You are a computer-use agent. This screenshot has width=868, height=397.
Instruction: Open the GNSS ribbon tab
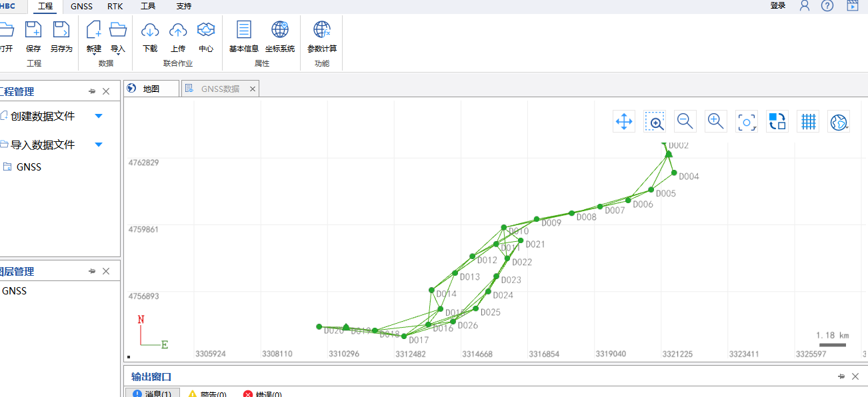(x=81, y=6)
